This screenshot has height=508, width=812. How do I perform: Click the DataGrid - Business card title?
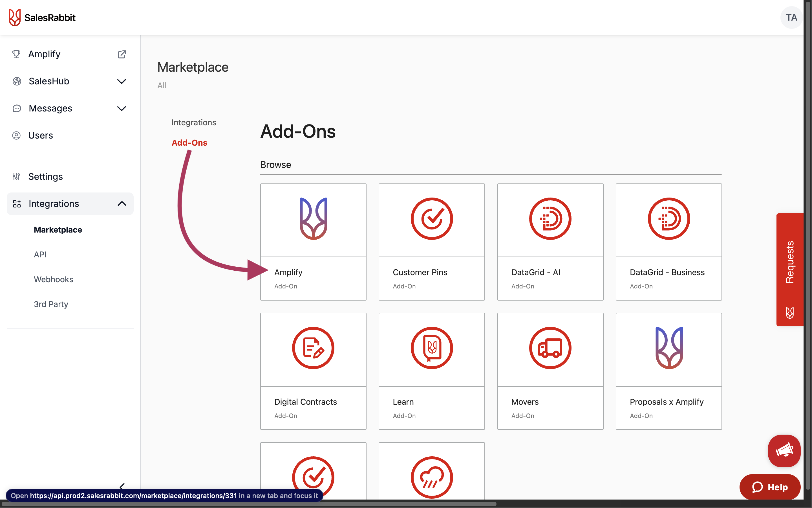pos(667,272)
